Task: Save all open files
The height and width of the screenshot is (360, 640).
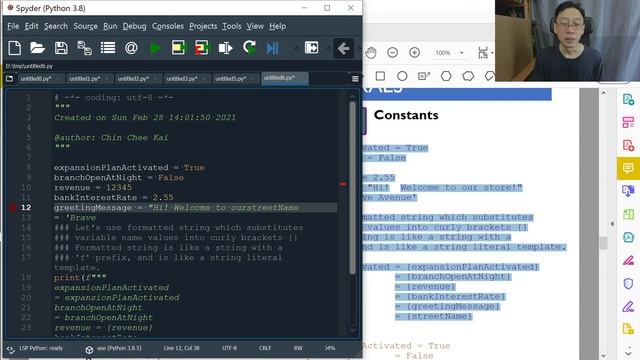Action: click(84, 48)
